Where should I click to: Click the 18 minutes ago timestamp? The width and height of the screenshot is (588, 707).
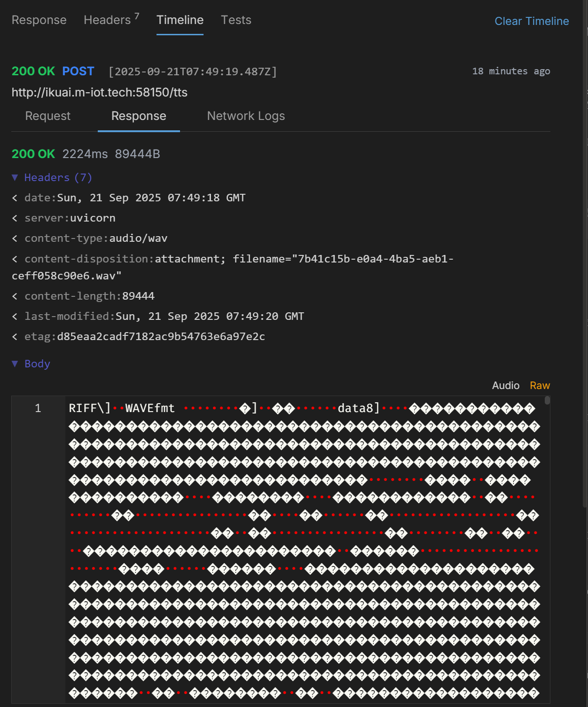point(511,71)
